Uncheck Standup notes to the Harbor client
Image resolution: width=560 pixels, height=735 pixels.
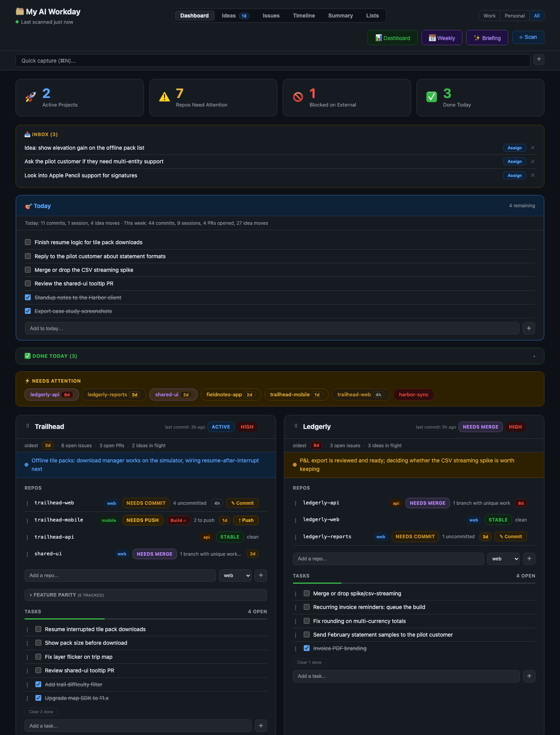click(28, 297)
